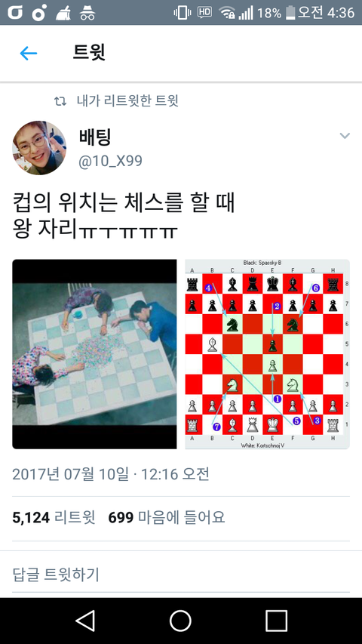Tap the battery icon in status bar
362x644 pixels.
[290, 12]
